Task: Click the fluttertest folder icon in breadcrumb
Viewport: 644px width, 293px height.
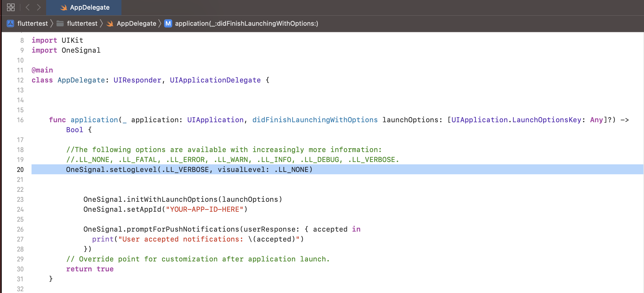Action: click(60, 23)
